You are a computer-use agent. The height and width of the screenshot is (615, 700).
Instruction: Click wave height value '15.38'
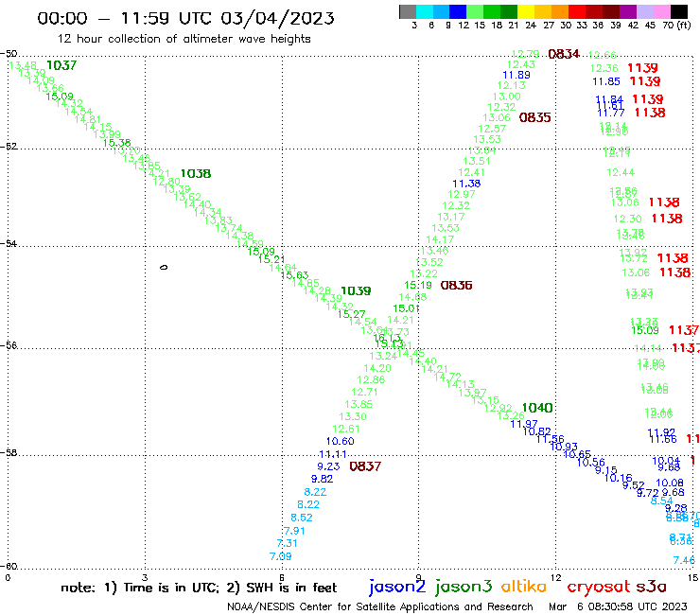[117, 143]
